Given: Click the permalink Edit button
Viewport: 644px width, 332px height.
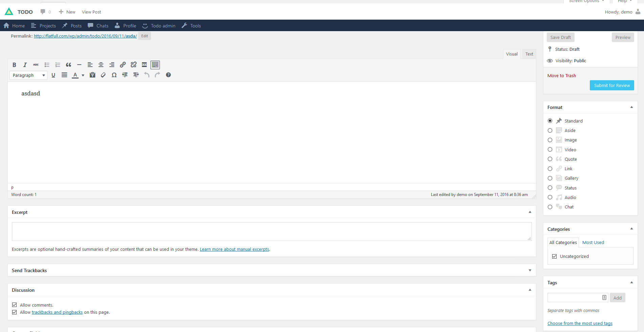Looking at the screenshot, I should [145, 36].
